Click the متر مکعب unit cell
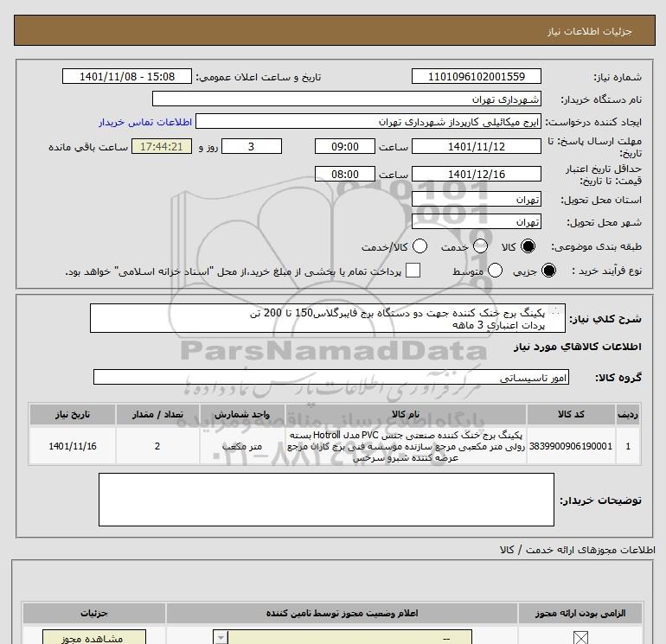Image resolution: width=666 pixels, height=644 pixels. pos(242,446)
